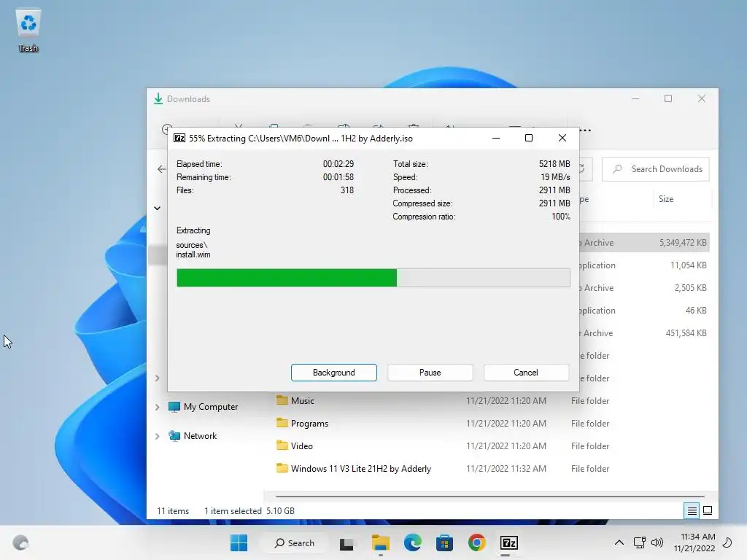Open the Video folder

click(301, 446)
